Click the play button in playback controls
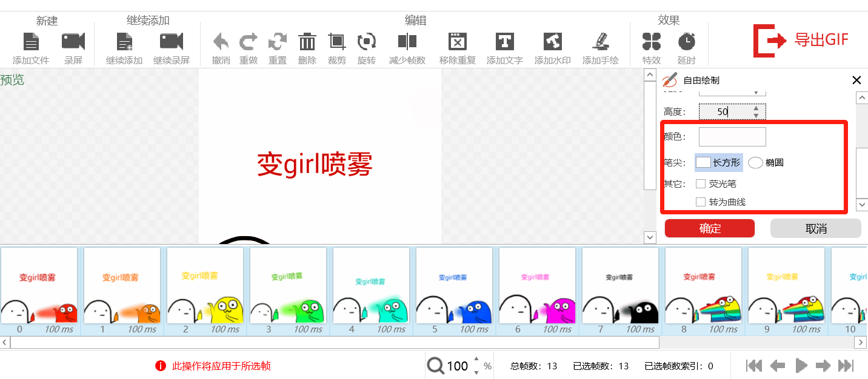Screen dimensions: 868x379 [801, 365]
